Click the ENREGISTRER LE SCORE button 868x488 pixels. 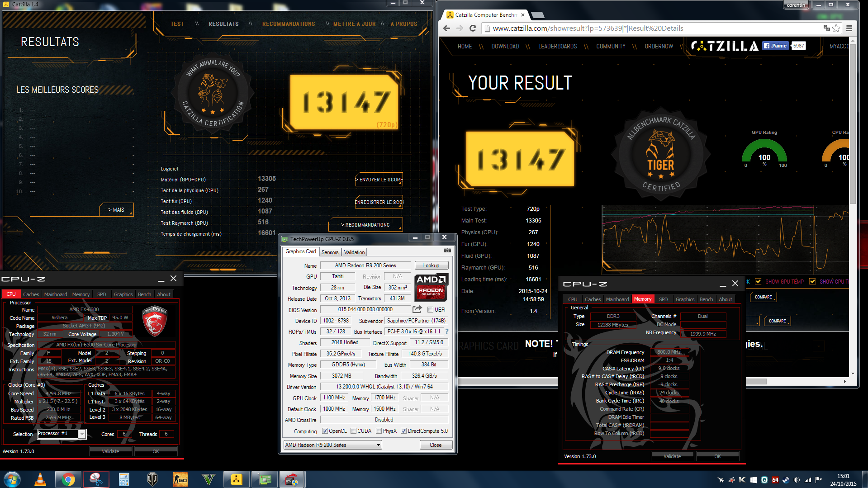point(379,202)
